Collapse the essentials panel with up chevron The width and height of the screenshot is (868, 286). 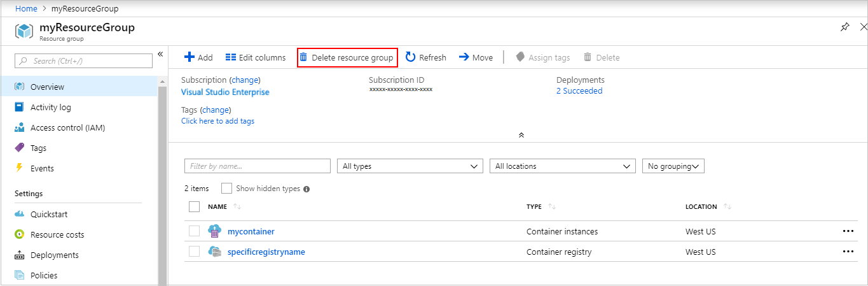(x=521, y=135)
